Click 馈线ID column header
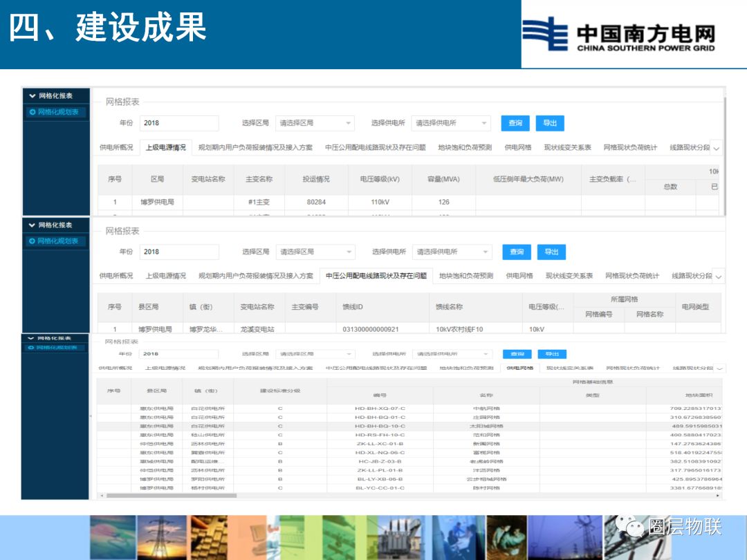The image size is (747, 560). click(382, 307)
